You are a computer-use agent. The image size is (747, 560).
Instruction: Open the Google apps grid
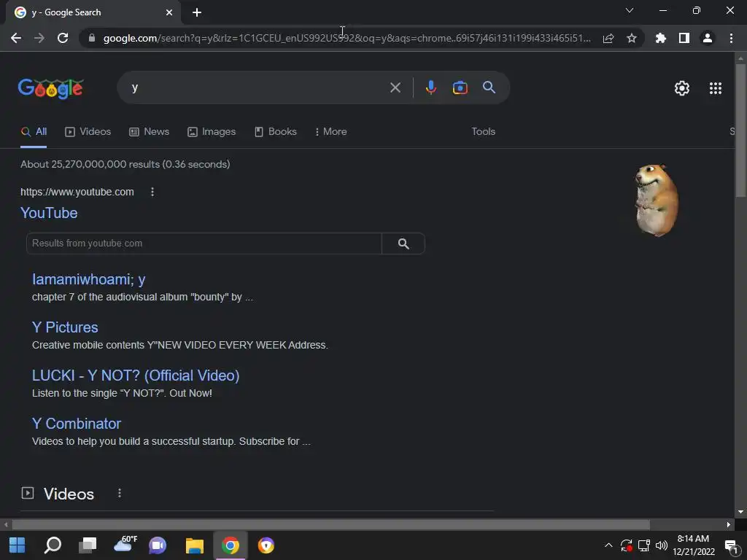[x=715, y=88]
